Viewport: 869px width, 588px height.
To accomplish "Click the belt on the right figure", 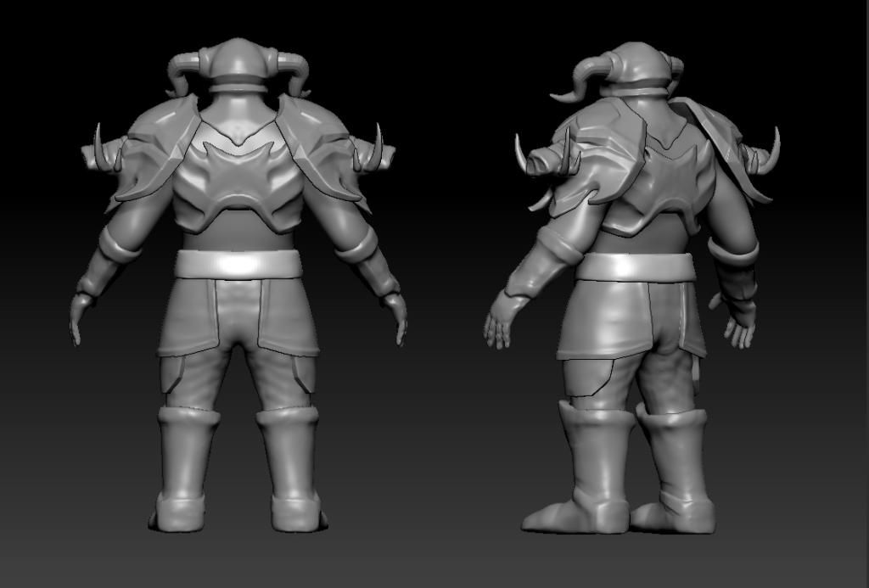I will coord(632,267).
